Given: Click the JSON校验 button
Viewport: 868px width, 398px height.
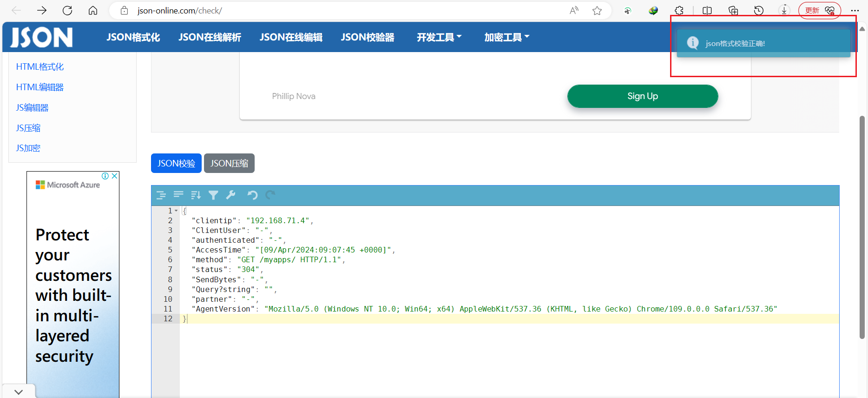Looking at the screenshot, I should [176, 163].
